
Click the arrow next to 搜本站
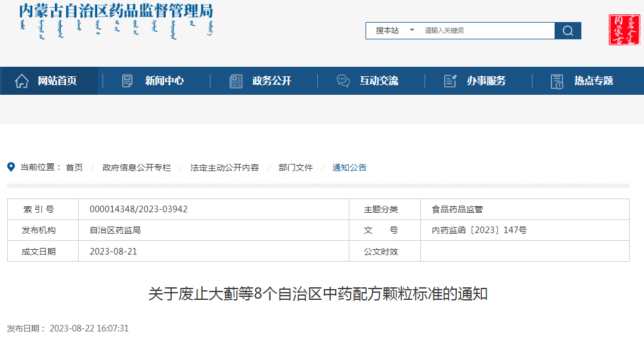[412, 30]
